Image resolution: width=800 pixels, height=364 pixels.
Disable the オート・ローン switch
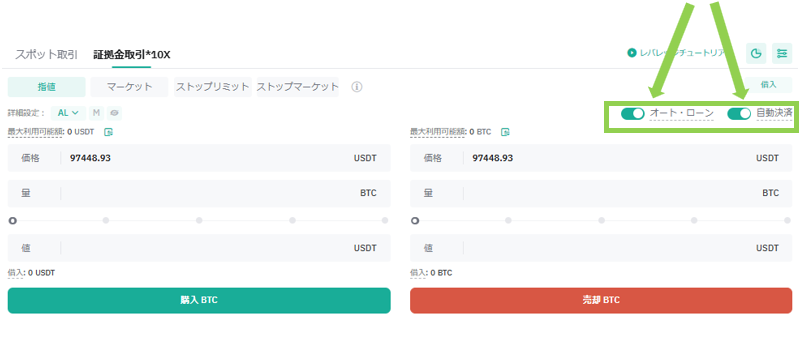[x=633, y=114]
